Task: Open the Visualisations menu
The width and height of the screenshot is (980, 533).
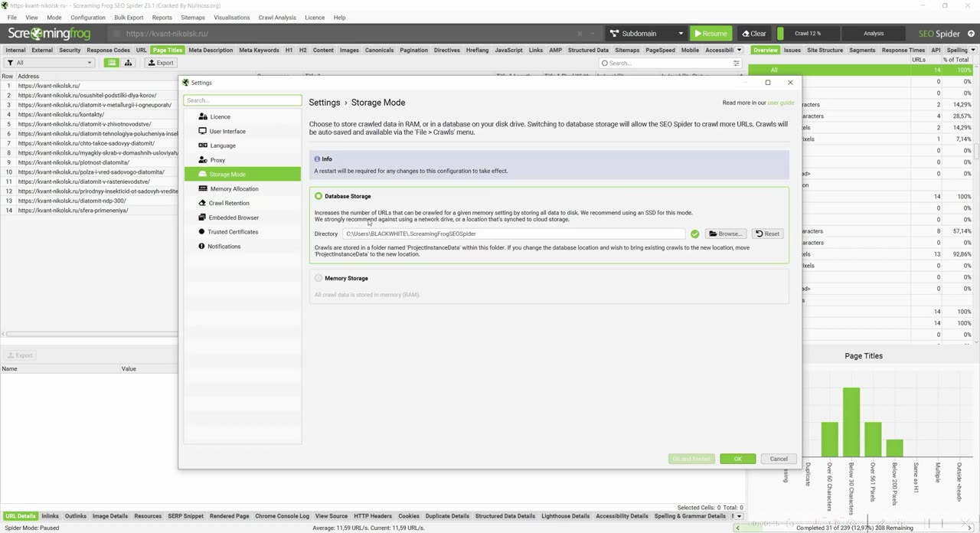Action: [x=231, y=17]
